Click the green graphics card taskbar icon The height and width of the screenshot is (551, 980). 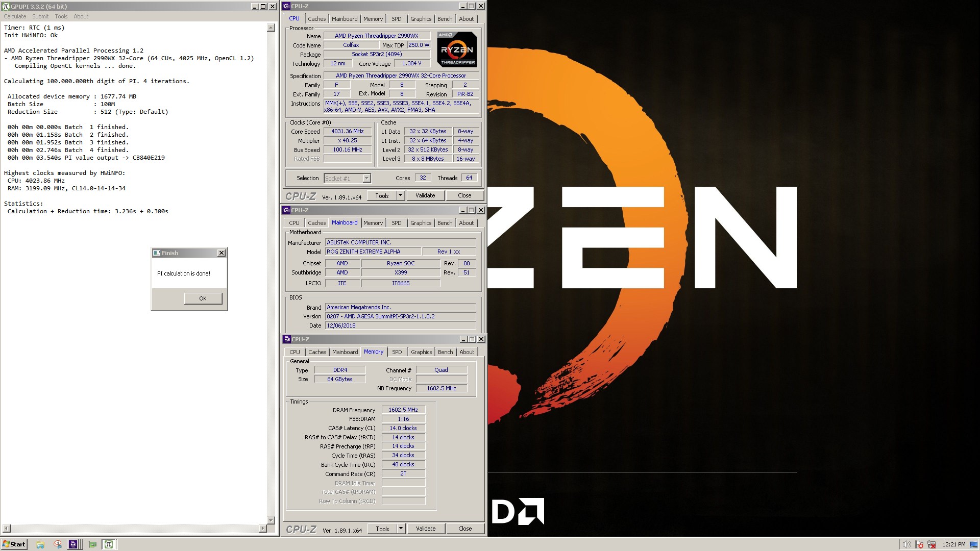tap(92, 544)
